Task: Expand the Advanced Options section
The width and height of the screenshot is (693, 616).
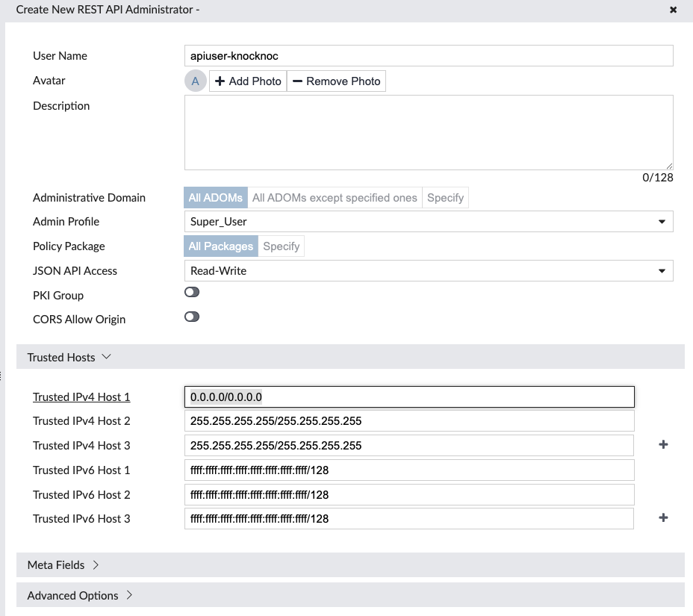Action: (x=80, y=596)
